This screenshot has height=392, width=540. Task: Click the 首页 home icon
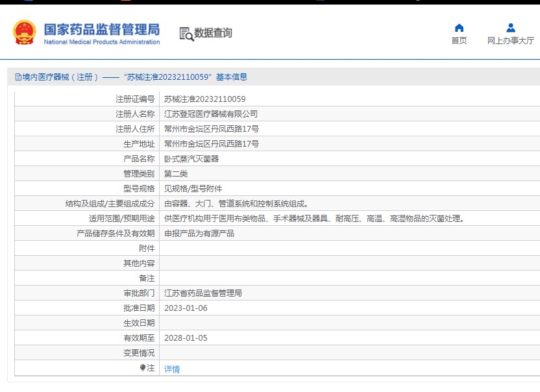point(459,27)
